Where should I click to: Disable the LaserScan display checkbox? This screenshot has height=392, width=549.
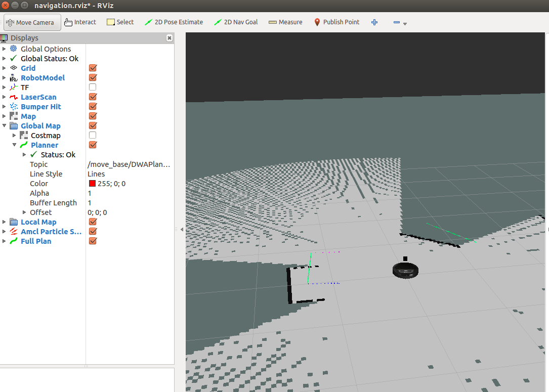92,97
